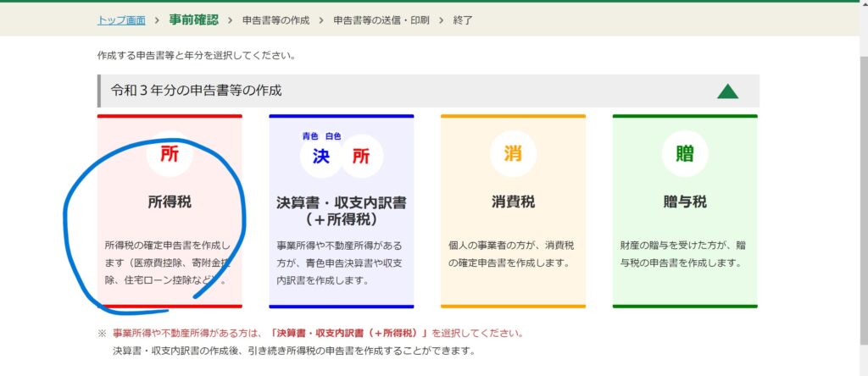Click the orange 消 consumption tax icon

coord(513,154)
